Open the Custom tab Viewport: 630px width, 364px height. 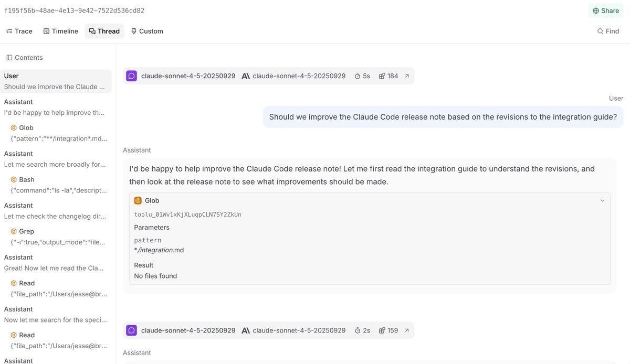tap(147, 31)
